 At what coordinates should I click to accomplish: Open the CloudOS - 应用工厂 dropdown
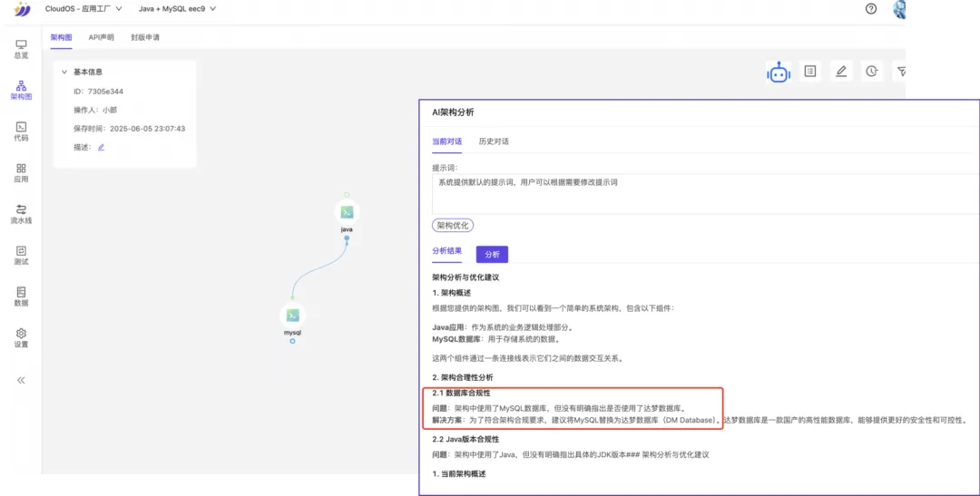(83, 9)
